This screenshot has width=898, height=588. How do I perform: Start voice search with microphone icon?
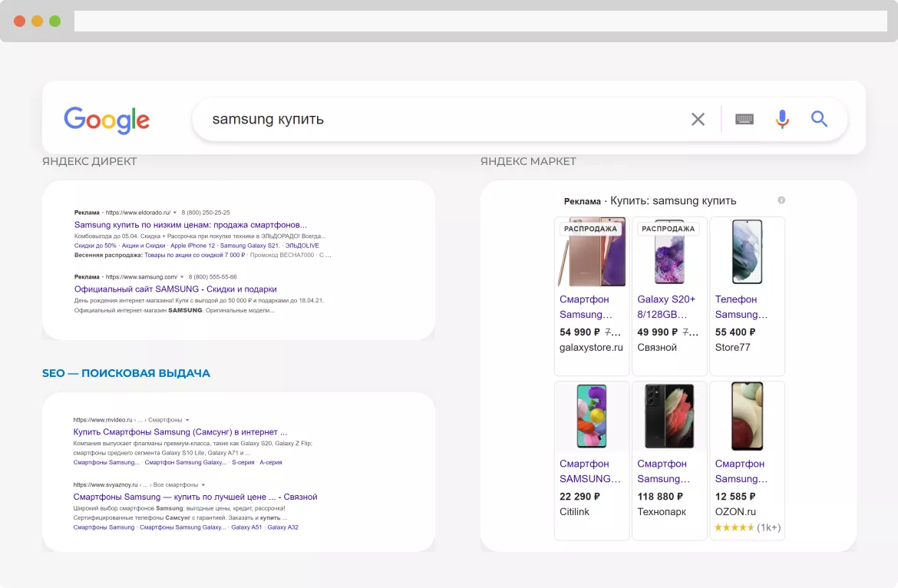[782, 119]
